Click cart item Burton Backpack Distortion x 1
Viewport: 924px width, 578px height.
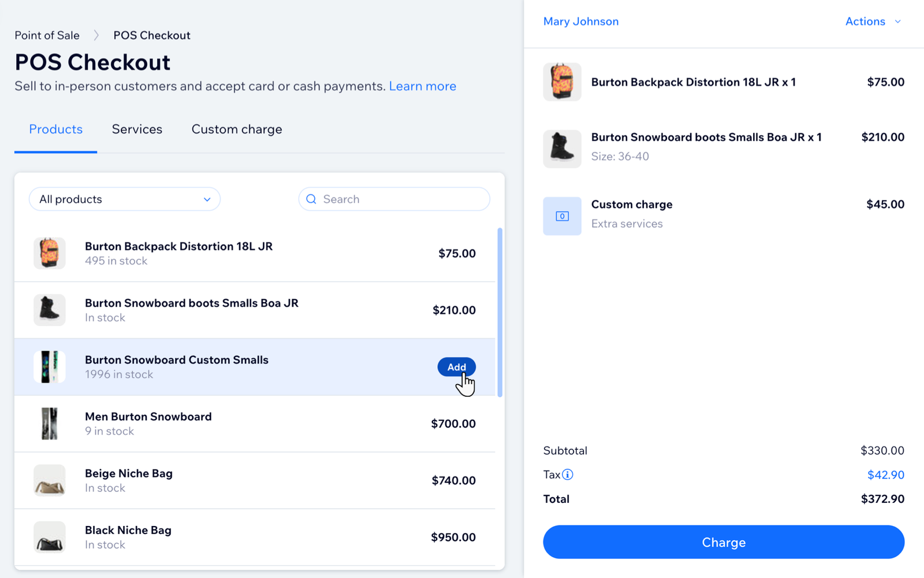[694, 82]
